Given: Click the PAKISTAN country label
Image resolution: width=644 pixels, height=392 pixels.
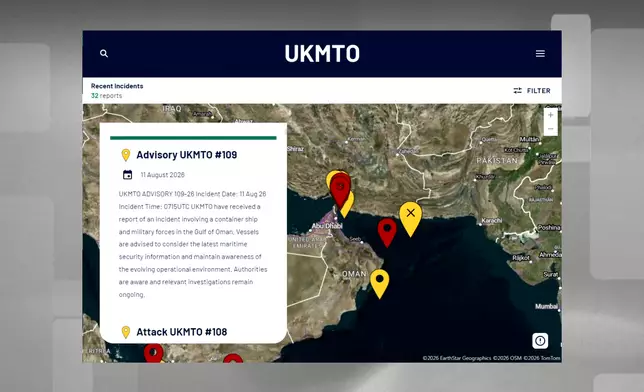Looking at the screenshot, I should (x=497, y=161).
